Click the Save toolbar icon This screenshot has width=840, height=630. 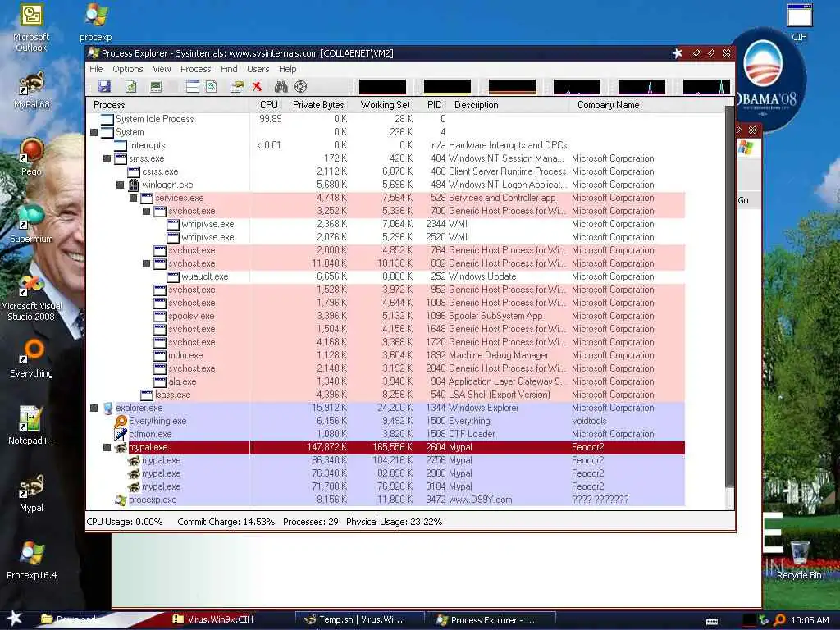click(x=104, y=87)
